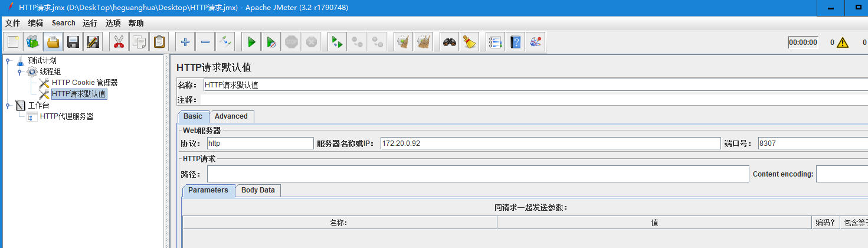The image size is (868, 248).
Task: Click the 注释 comment input field
Action: (534, 100)
